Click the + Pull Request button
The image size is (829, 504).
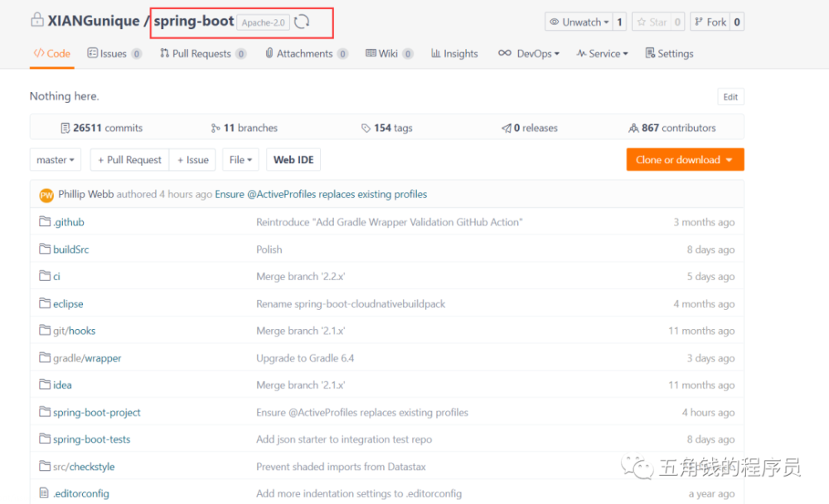click(x=129, y=160)
